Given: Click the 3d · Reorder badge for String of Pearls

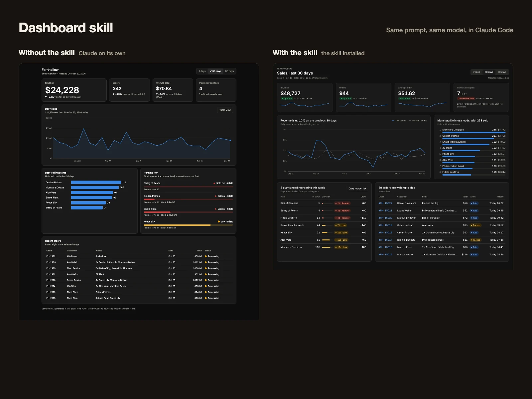Looking at the screenshot, I should coord(342,210).
